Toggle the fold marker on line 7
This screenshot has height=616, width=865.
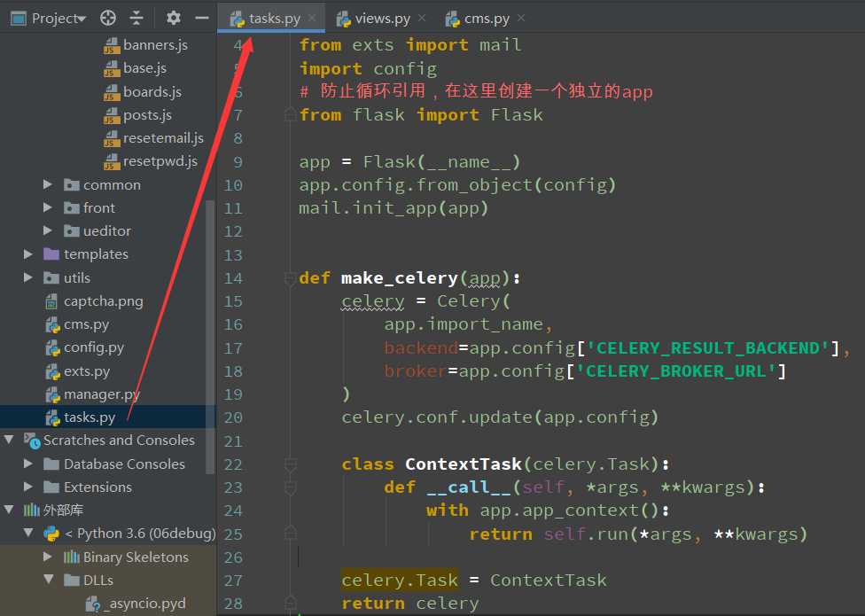click(290, 115)
